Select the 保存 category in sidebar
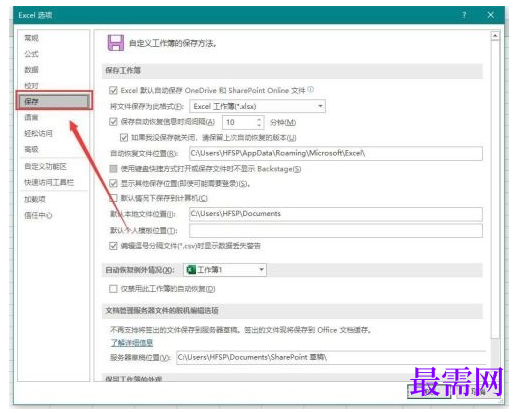Screen dimensions: 522x413 click(54, 101)
